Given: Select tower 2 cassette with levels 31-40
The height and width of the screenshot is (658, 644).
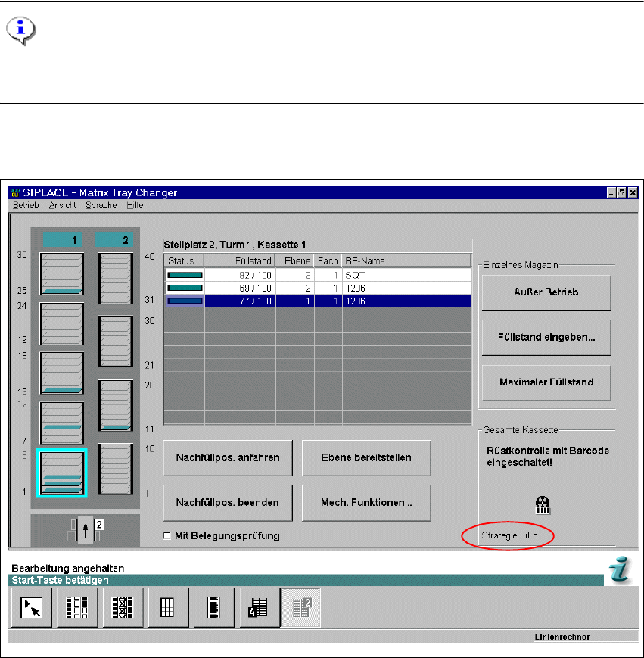Looking at the screenshot, I should tap(115, 278).
